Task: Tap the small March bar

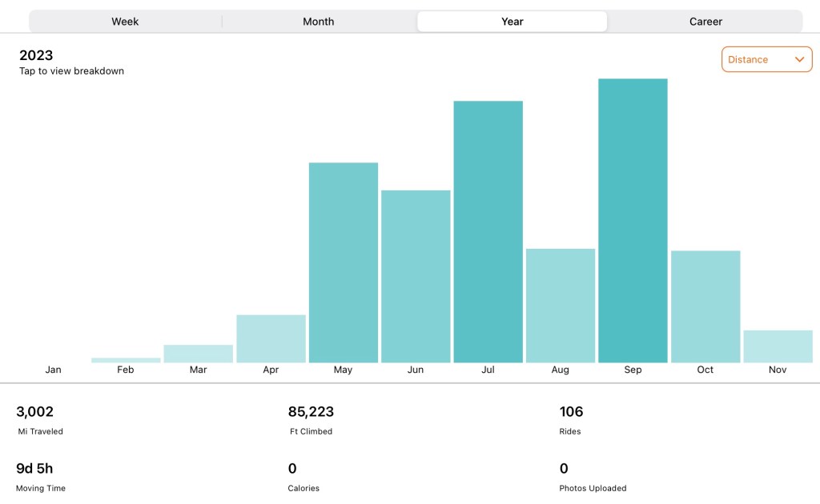Action: click(x=198, y=354)
